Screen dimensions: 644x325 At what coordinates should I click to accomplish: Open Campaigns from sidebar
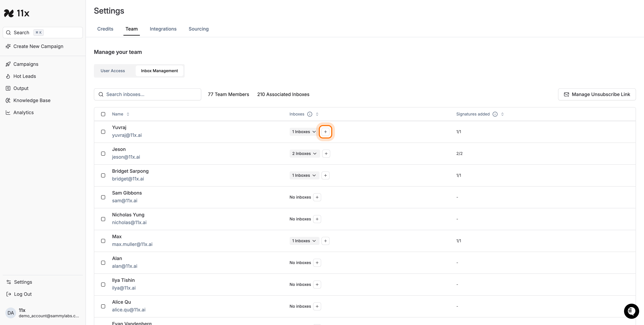click(x=26, y=64)
